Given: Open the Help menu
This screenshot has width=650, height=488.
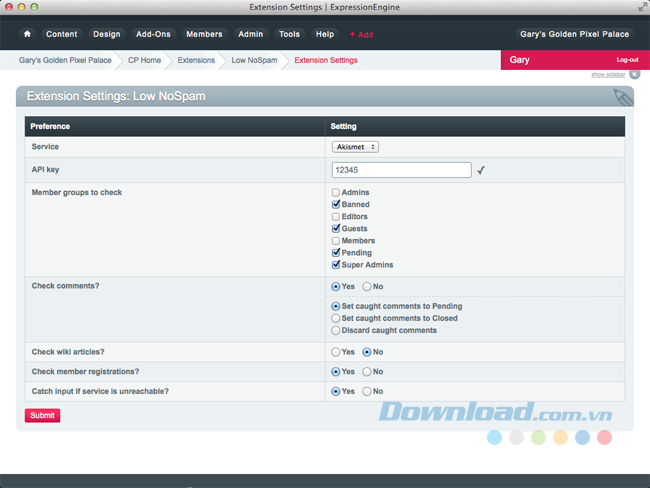Looking at the screenshot, I should coord(325,34).
